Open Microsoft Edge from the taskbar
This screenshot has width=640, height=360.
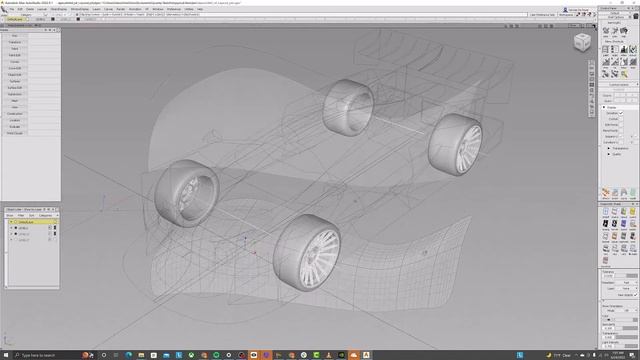pos(129,355)
